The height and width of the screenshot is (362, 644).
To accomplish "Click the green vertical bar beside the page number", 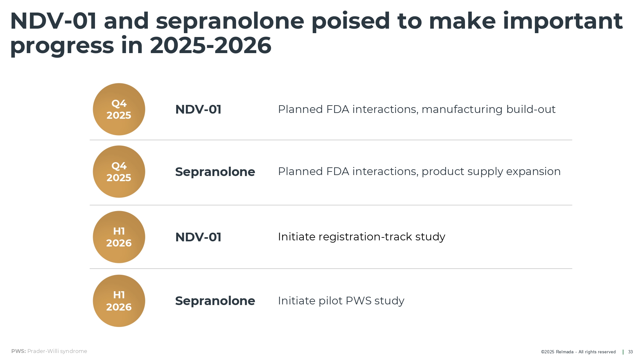I will (x=623, y=352).
